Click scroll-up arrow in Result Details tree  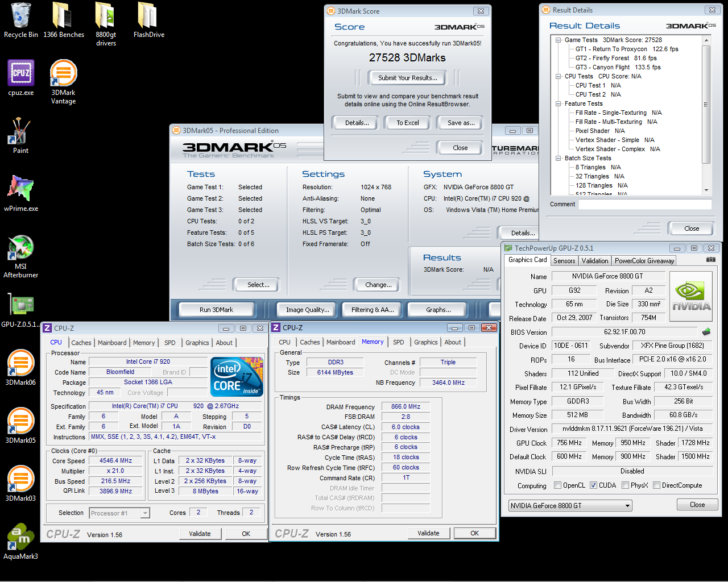706,40
